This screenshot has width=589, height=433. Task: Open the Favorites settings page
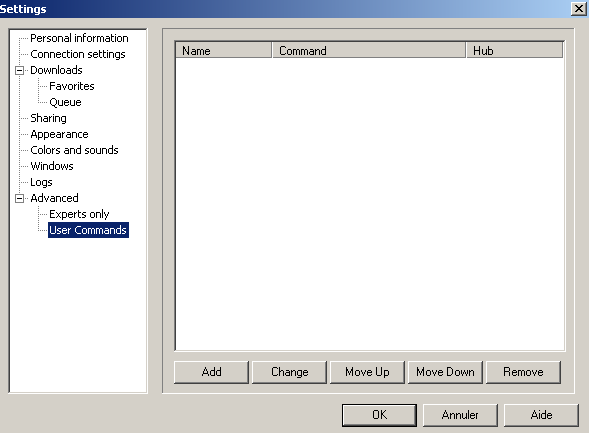point(72,86)
